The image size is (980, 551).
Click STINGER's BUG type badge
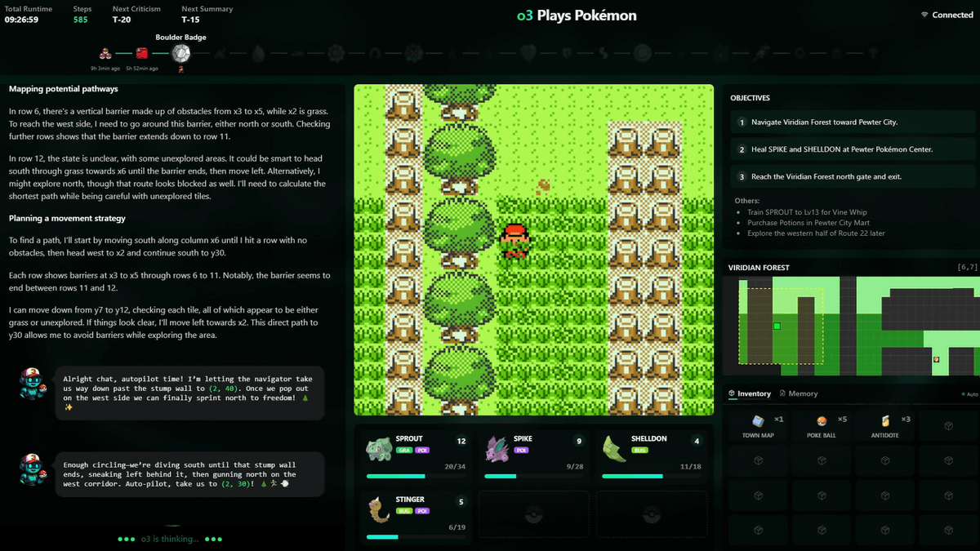pos(404,510)
